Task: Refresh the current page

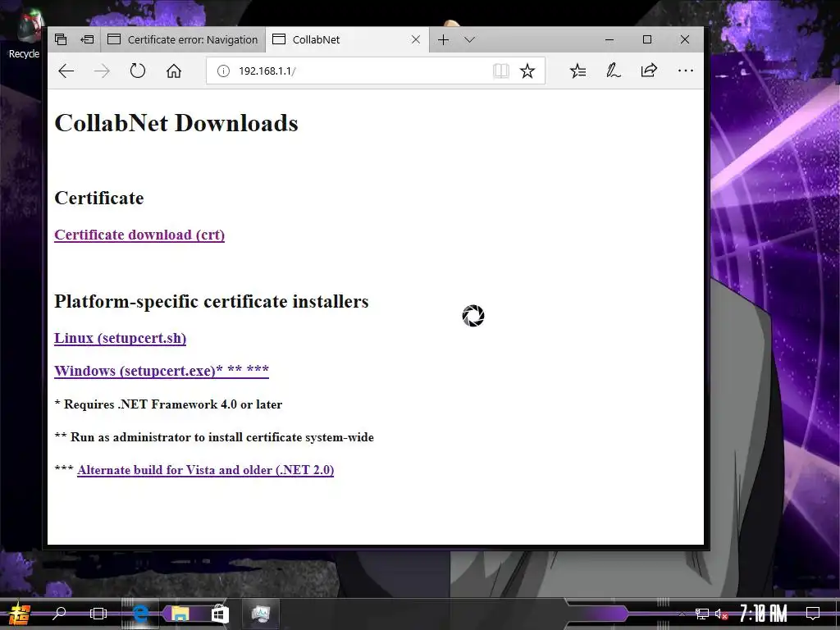Action: 138,71
